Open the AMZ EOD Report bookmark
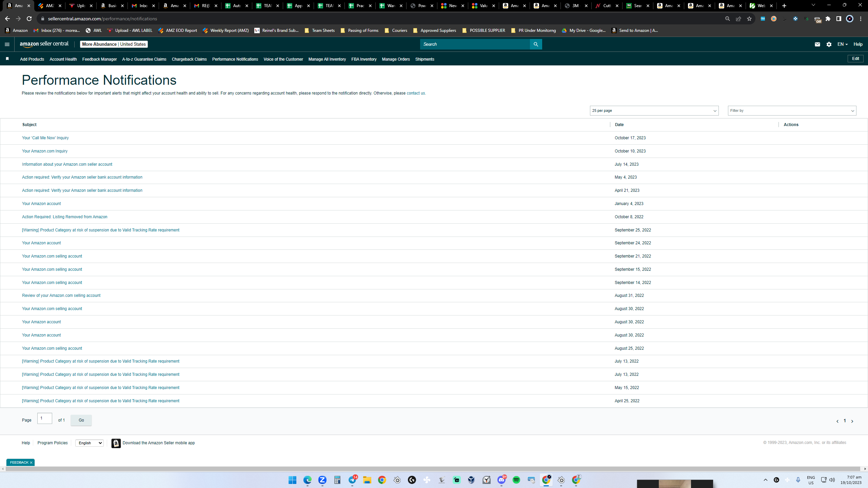The width and height of the screenshot is (868, 488). [x=177, y=30]
